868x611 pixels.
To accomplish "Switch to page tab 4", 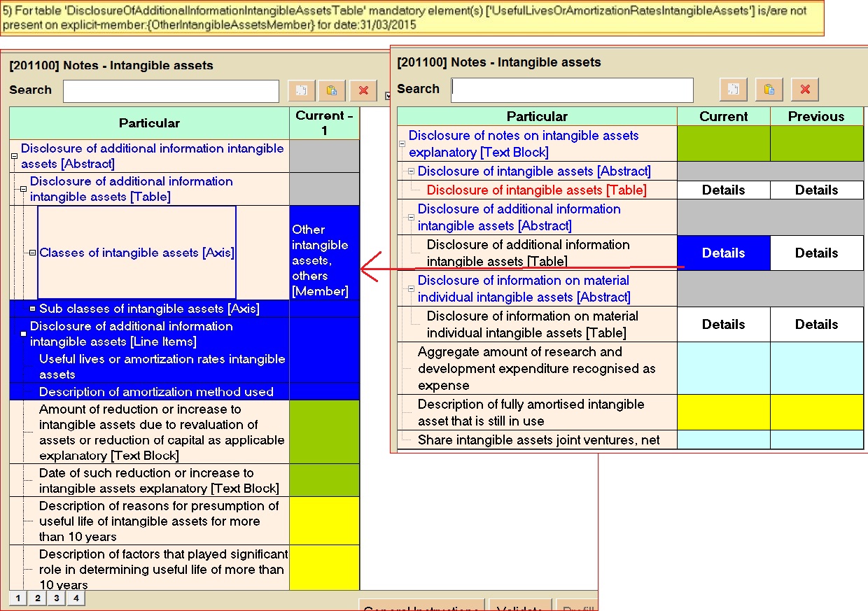I will [76, 598].
